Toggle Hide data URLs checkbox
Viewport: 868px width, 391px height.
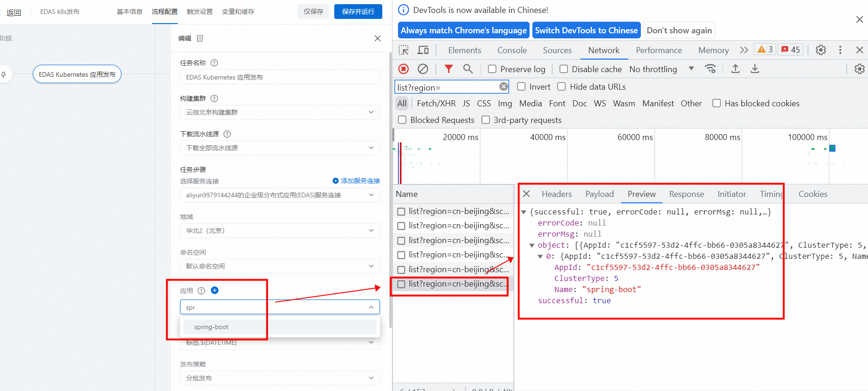[561, 86]
